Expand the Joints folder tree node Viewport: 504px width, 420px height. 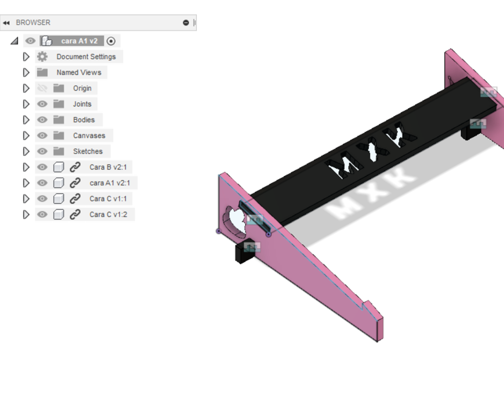[26, 104]
